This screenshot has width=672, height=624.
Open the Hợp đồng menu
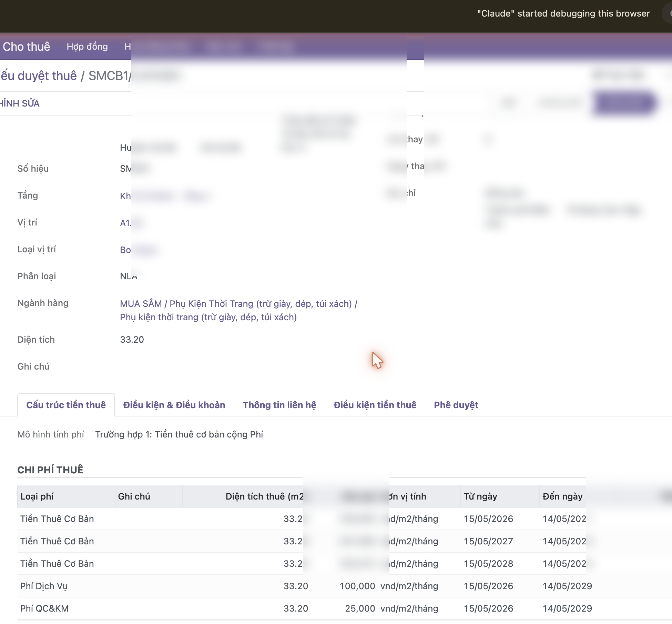(x=87, y=47)
